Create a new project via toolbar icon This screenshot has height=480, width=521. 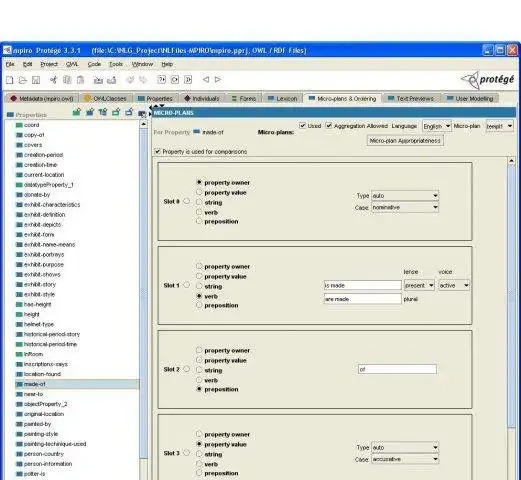10,80
